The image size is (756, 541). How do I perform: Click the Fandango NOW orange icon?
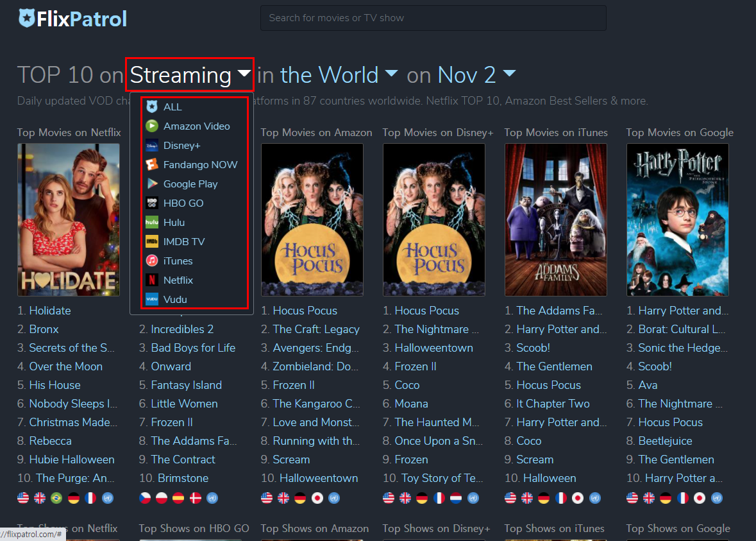tap(152, 164)
